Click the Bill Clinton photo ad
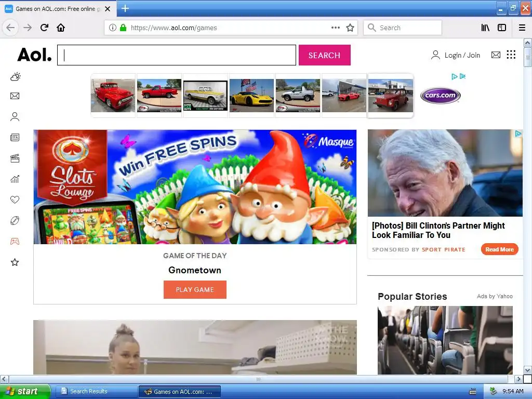This screenshot has width=532, height=399. click(x=445, y=173)
